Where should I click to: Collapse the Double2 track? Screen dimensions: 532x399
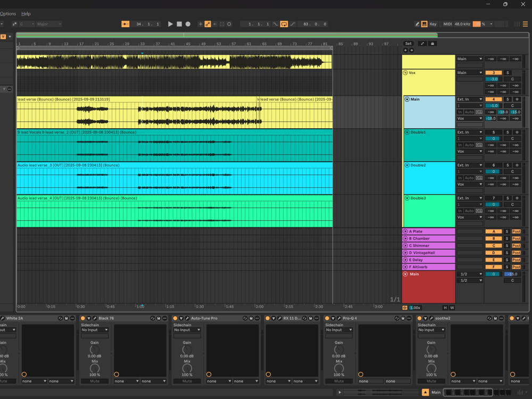click(407, 165)
